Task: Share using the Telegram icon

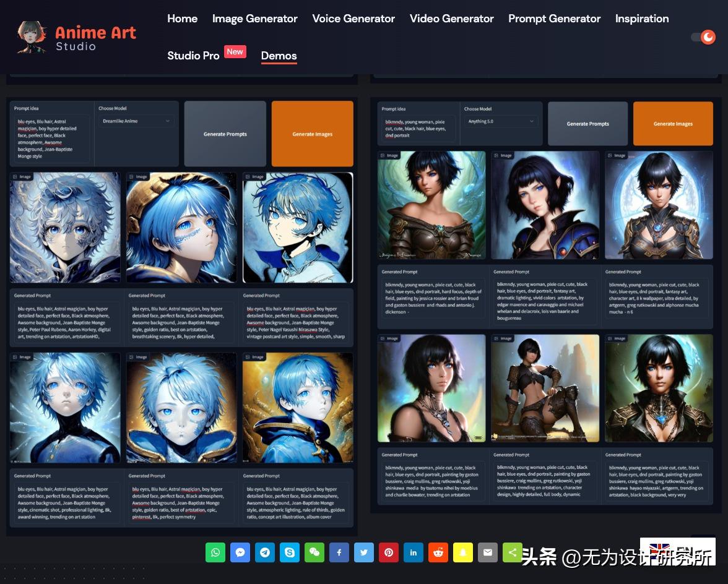Action: pos(265,552)
